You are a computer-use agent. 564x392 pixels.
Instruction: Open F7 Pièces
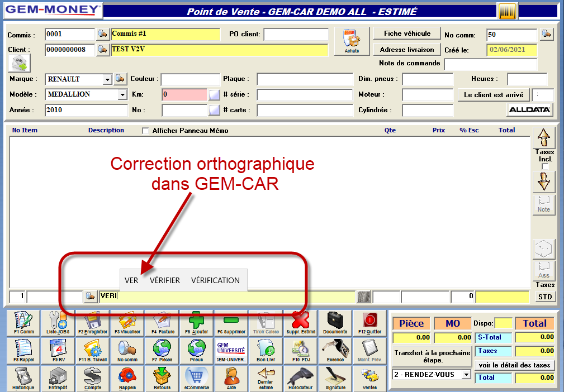coord(162,351)
